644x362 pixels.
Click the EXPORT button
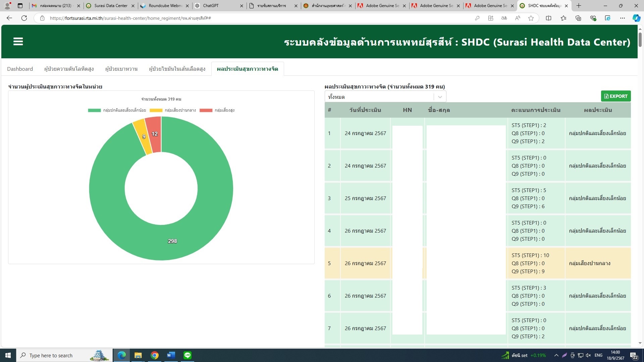click(x=615, y=96)
